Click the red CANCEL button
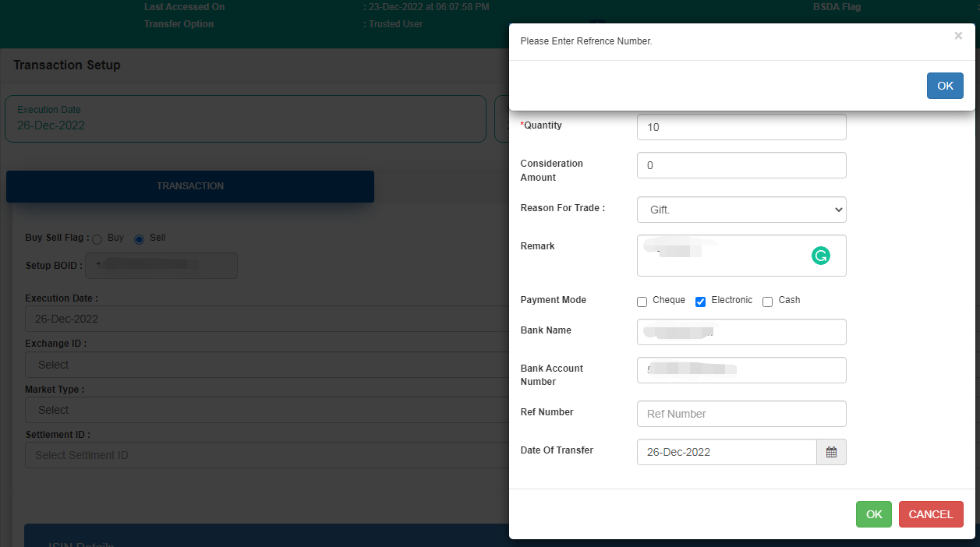Viewport: 980px width, 547px height. 931,514
